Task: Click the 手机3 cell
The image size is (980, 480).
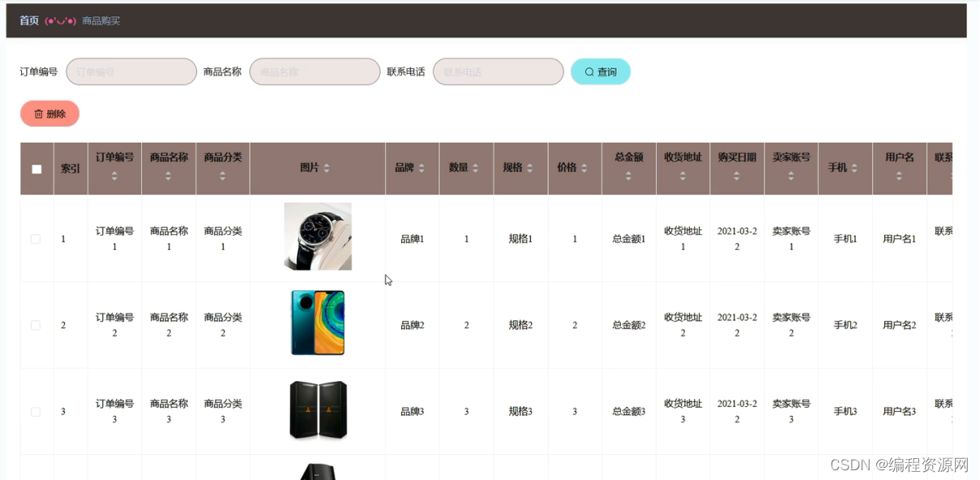Action: coord(845,412)
